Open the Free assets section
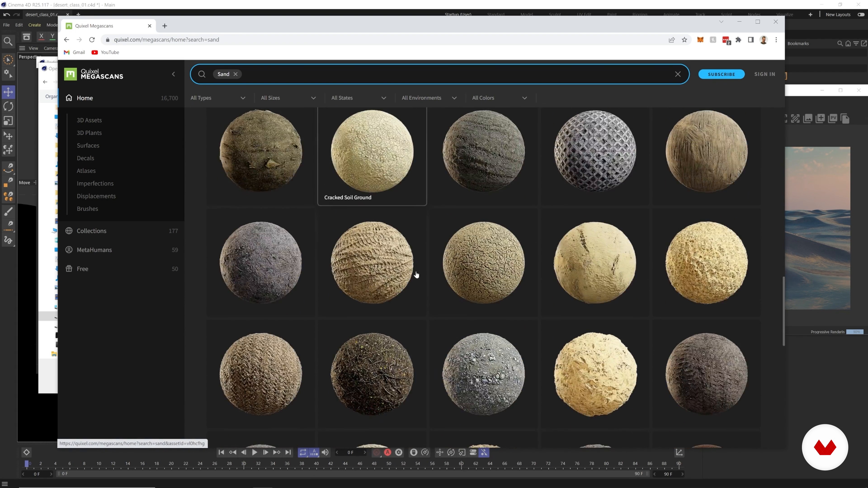 tap(121, 269)
